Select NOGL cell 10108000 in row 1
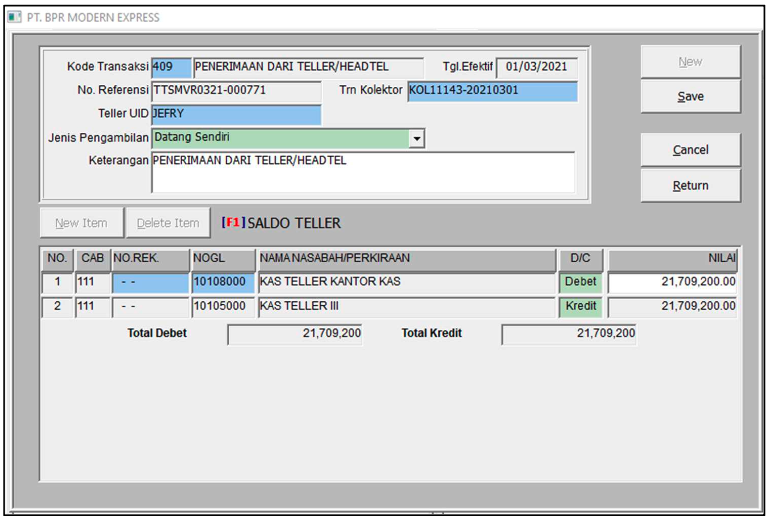 pos(222,282)
